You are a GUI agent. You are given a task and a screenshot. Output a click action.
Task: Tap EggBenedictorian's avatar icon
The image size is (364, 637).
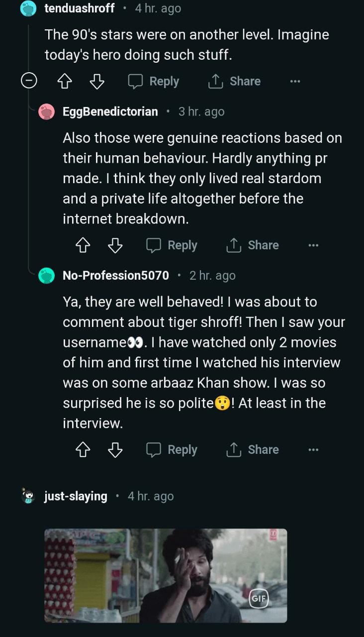click(47, 111)
